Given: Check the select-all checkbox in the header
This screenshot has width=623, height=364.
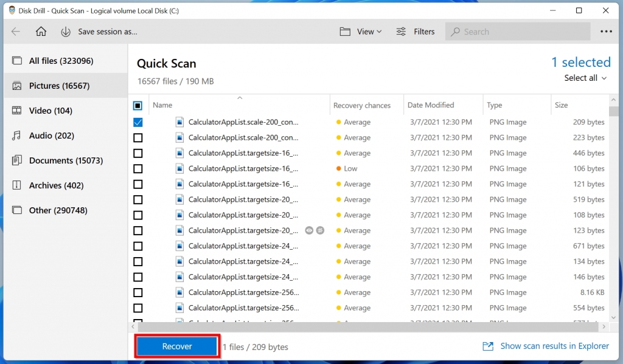Looking at the screenshot, I should [x=138, y=105].
